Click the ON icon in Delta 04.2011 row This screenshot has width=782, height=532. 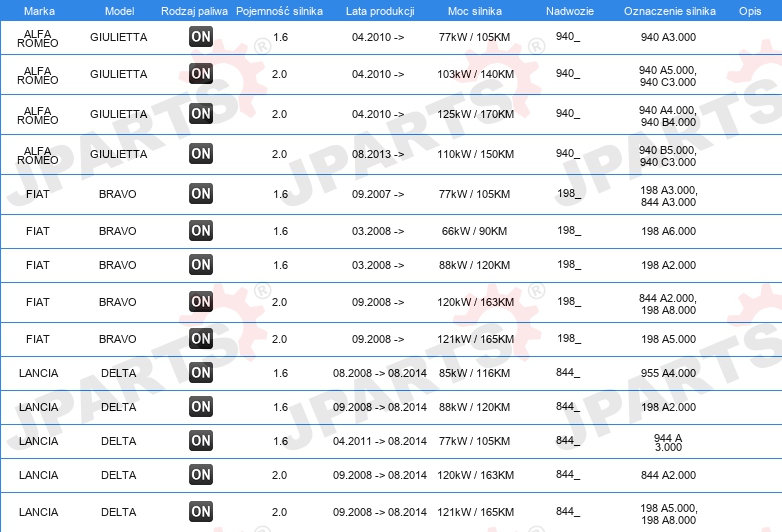[x=201, y=440]
